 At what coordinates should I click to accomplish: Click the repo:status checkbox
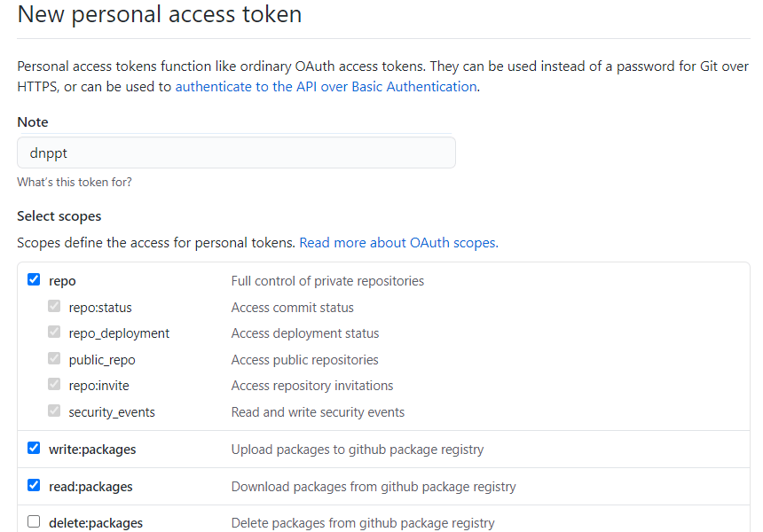click(54, 307)
